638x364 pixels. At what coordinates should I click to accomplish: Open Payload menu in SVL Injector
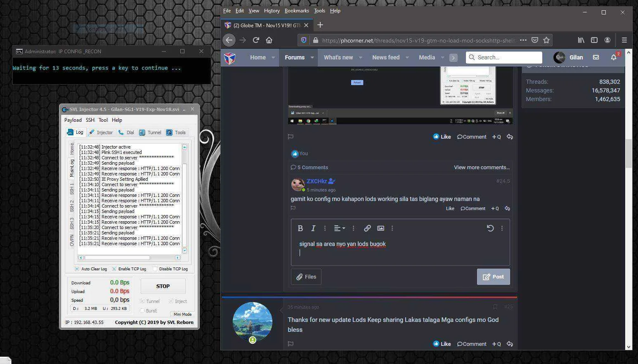pyautogui.click(x=73, y=120)
